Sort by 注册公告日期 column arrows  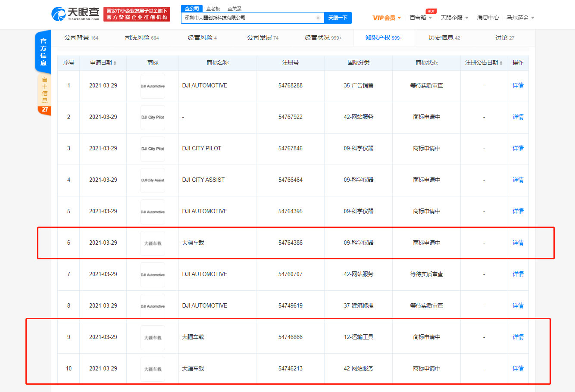[x=501, y=63]
